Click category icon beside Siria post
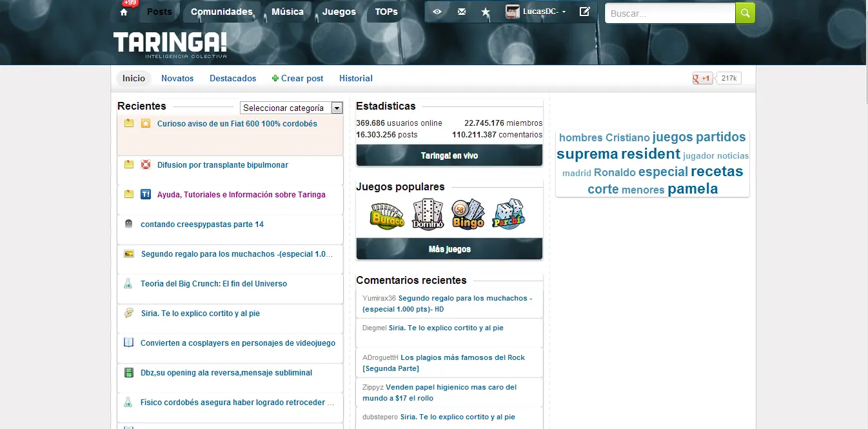 [129, 313]
